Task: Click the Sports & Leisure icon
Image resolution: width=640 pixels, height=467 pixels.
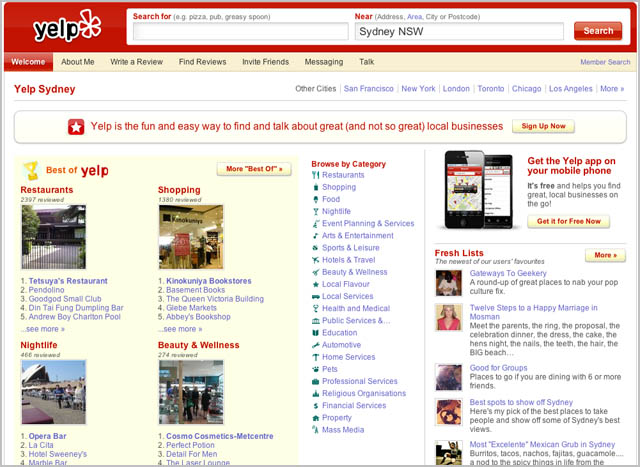Action: point(316,248)
